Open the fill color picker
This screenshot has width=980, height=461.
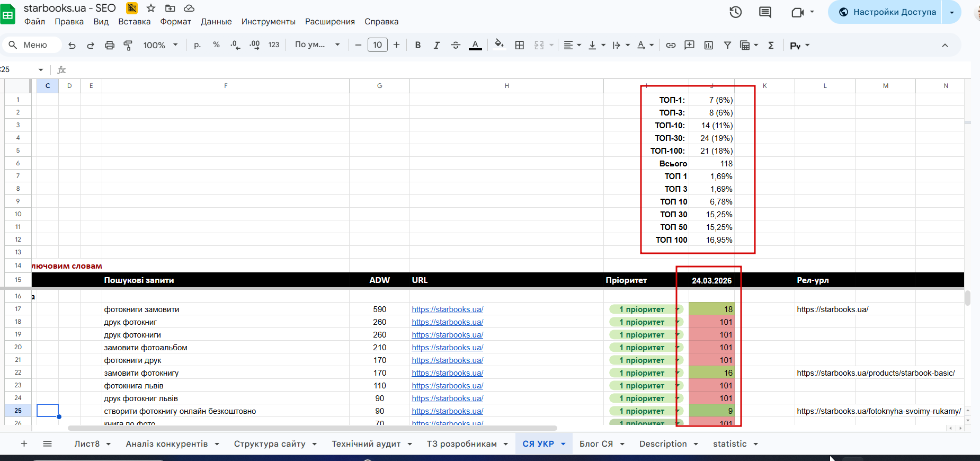499,45
